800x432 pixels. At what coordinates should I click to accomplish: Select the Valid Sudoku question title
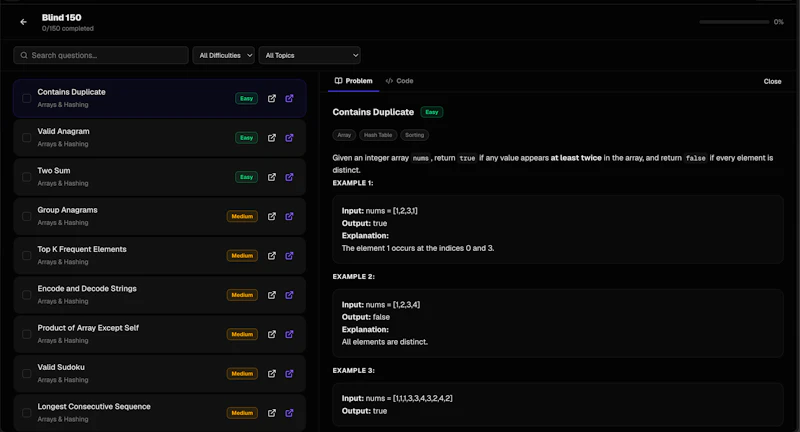coord(61,367)
